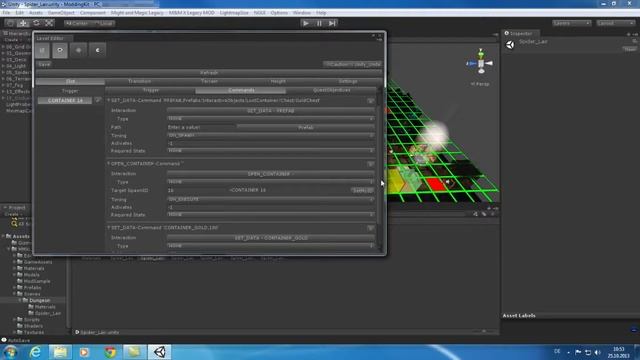The image size is (640, 360).
Task: Open the Component menu
Action: tap(93, 13)
